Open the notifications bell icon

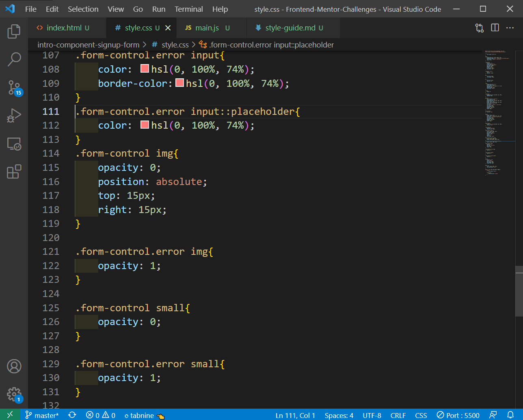(x=511, y=415)
